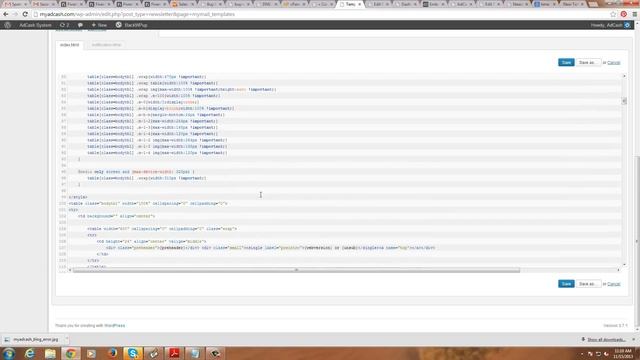Viewport: 640px width, 360px height.
Task: Reload the page with the refresh icon
Action: 25,14
